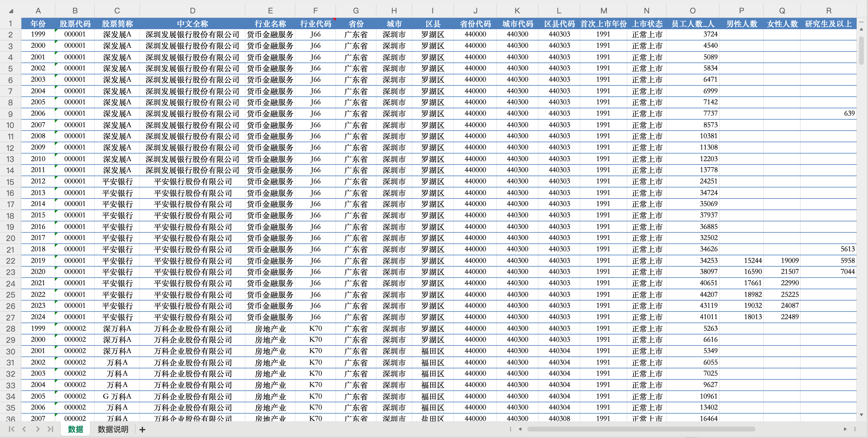The image size is (868, 438).
Task: Click the horizontal scrollbar right arrow
Action: (x=845, y=429)
